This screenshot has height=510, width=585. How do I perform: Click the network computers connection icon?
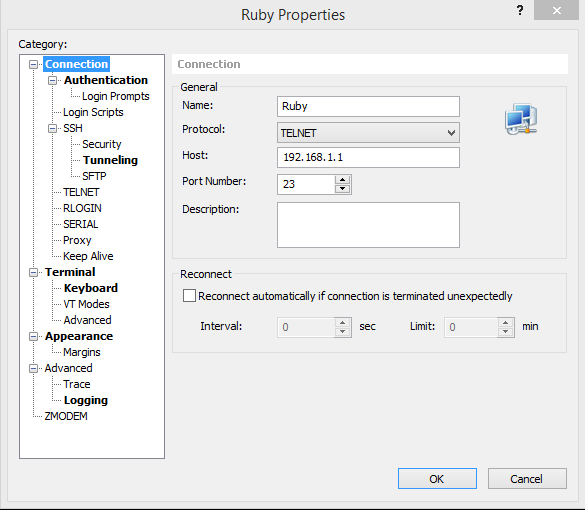521,119
